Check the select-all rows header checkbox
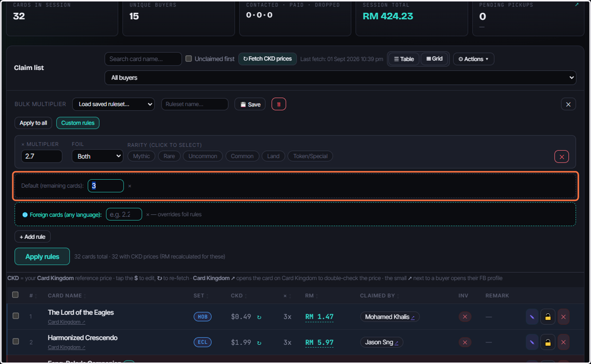This screenshot has height=364, width=591. [15, 295]
